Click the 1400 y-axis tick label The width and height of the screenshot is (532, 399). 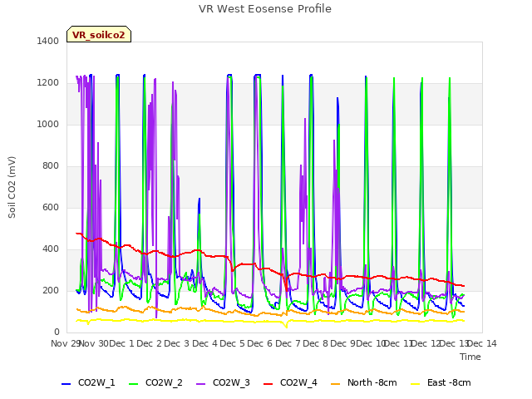pyautogui.click(x=48, y=41)
